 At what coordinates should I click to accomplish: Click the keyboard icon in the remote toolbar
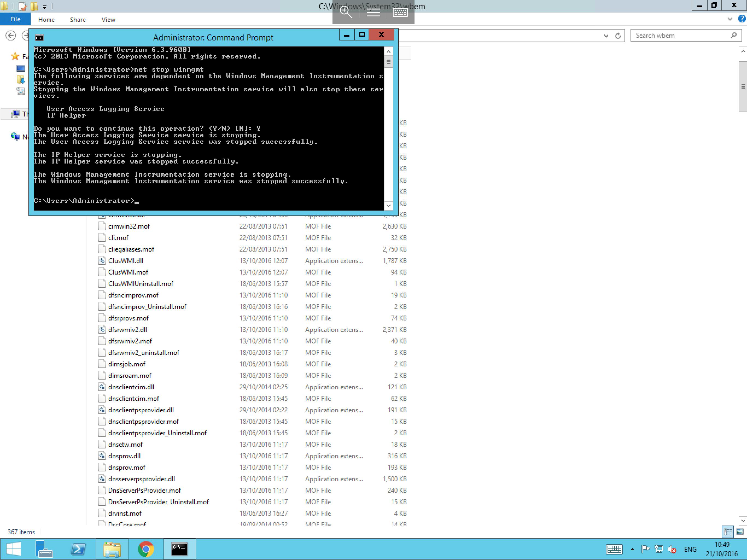pos(400,13)
